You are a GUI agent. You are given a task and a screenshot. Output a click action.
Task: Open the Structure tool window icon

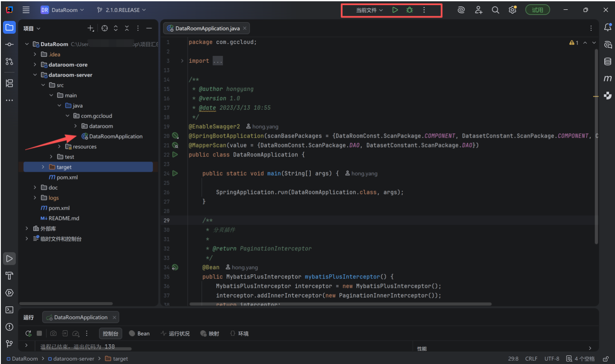9,83
